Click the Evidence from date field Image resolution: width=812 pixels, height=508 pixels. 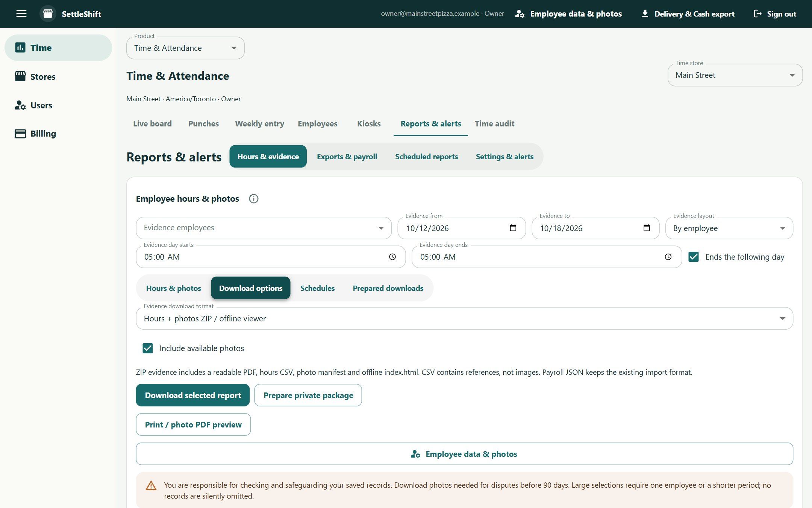pos(461,228)
